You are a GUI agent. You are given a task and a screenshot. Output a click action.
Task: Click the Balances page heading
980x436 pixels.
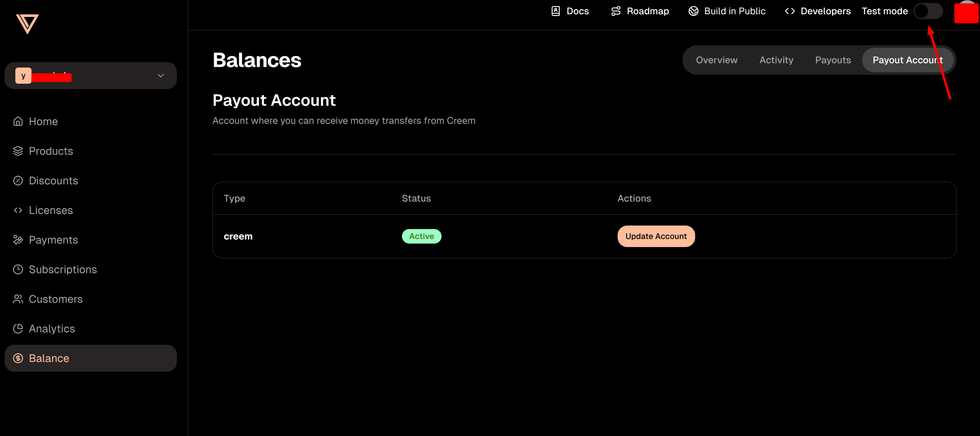(x=257, y=60)
